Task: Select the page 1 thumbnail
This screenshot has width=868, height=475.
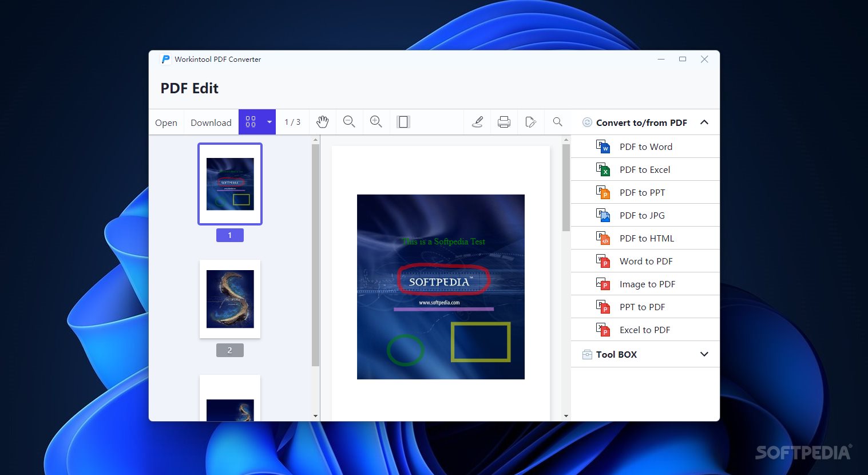Action: pyautogui.click(x=230, y=184)
